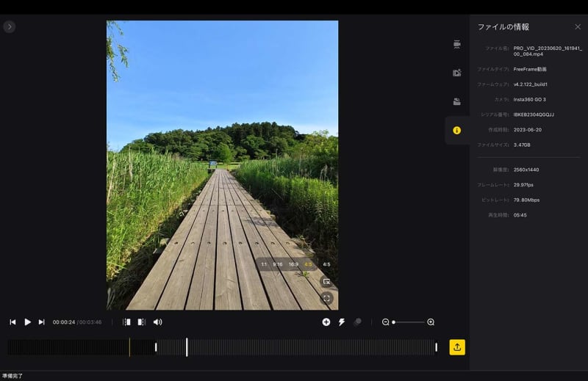
Task: Close the ファイルの情報 panel
Action: (x=577, y=26)
